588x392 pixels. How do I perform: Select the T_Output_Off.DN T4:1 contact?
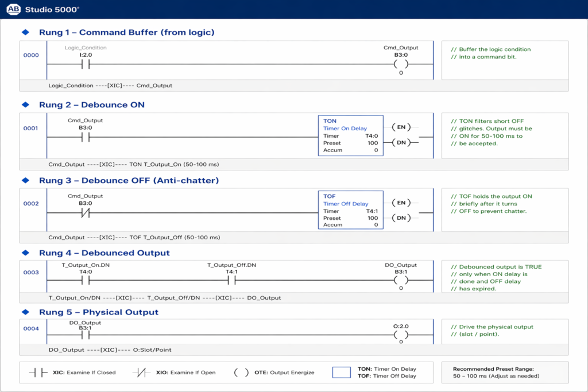[231, 281]
